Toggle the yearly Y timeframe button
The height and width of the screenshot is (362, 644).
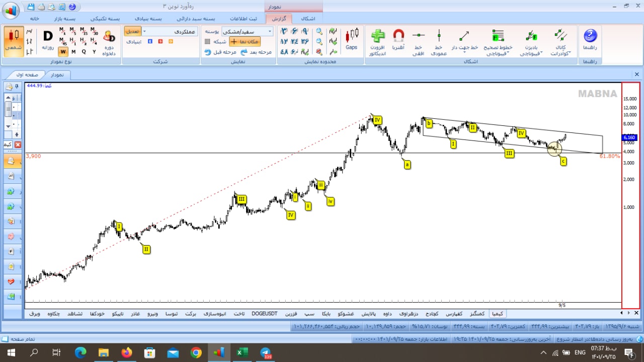pos(94,51)
